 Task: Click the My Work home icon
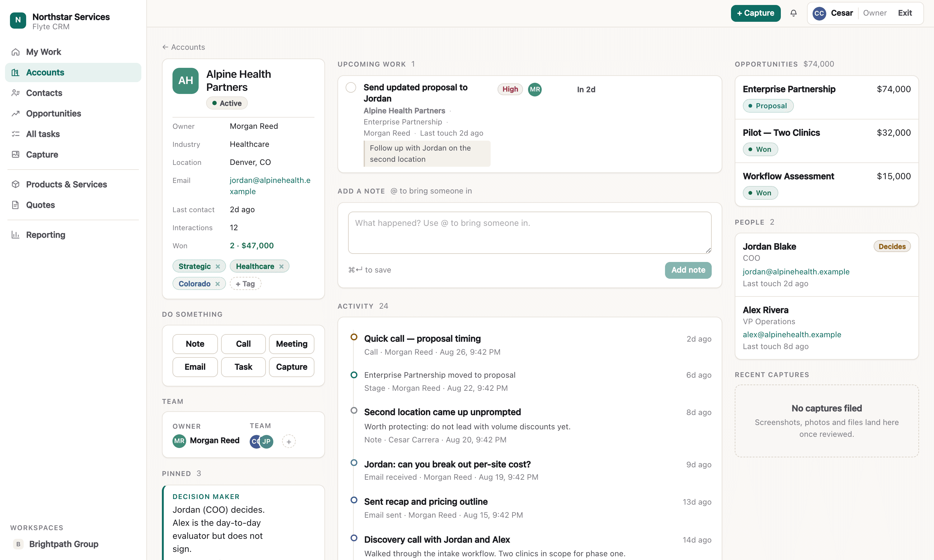pos(16,52)
